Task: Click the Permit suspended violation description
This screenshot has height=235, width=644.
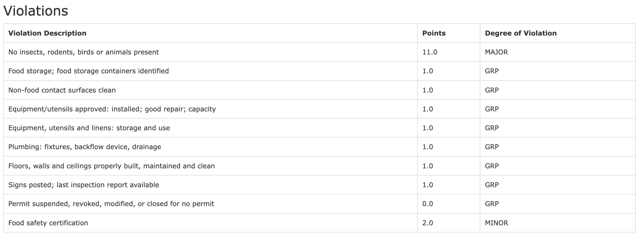Action: [x=111, y=204]
